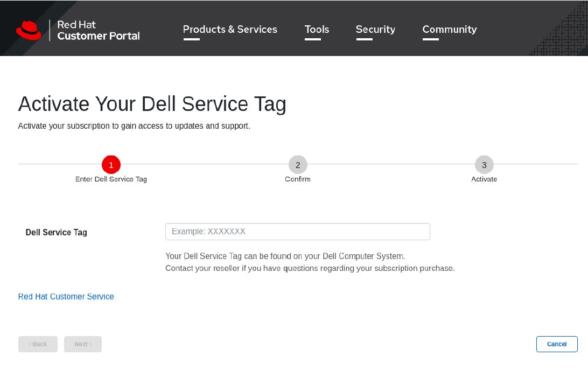Expand the Products & Services navigation dropdown
Viewport: 588px width, 370px height.
tap(230, 30)
